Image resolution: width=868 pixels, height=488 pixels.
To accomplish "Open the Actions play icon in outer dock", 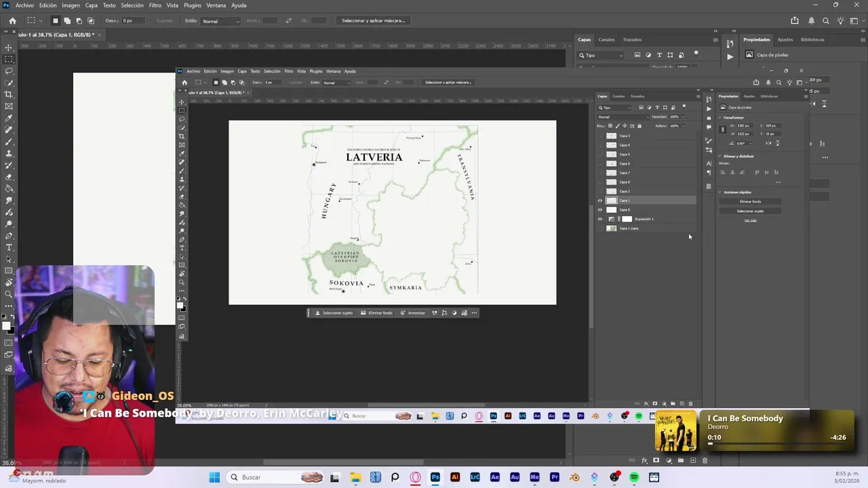I will 730,56.
